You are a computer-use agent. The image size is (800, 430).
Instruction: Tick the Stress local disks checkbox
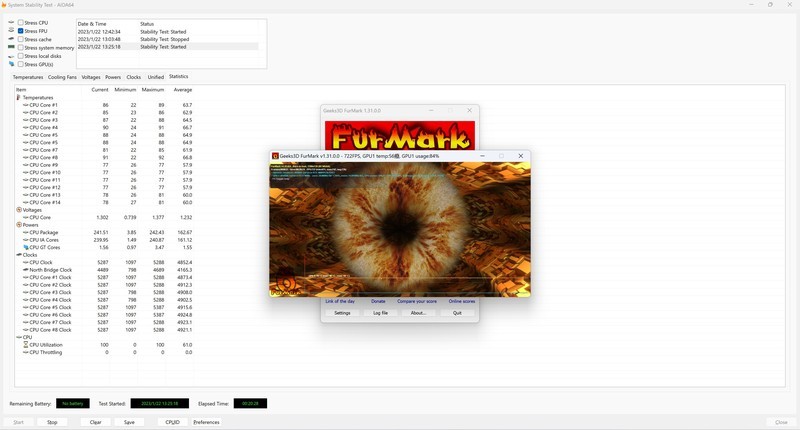pos(20,56)
